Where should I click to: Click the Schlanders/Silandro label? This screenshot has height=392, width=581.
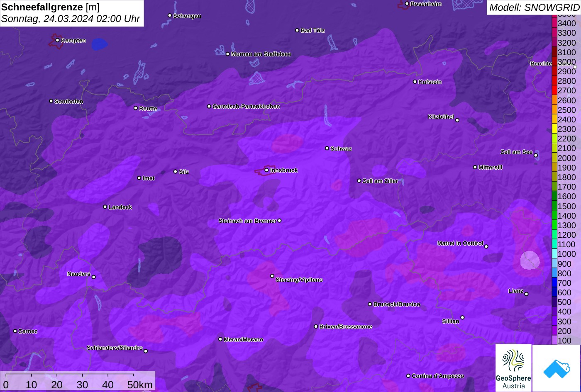115,348
